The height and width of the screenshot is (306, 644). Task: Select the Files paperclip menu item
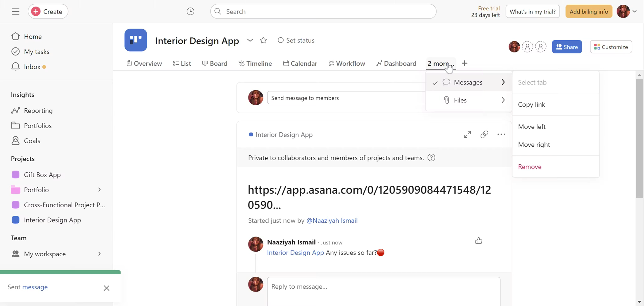tap(469, 100)
